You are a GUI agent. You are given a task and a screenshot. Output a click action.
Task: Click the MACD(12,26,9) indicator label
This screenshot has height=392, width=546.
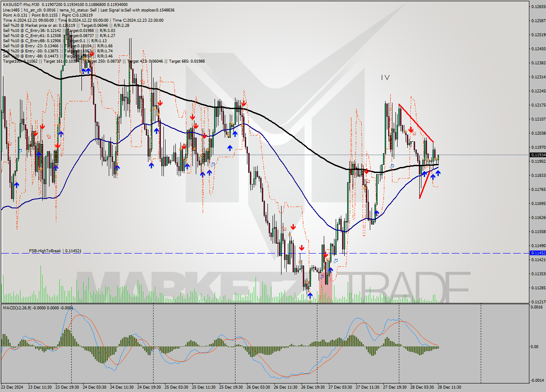point(38,307)
